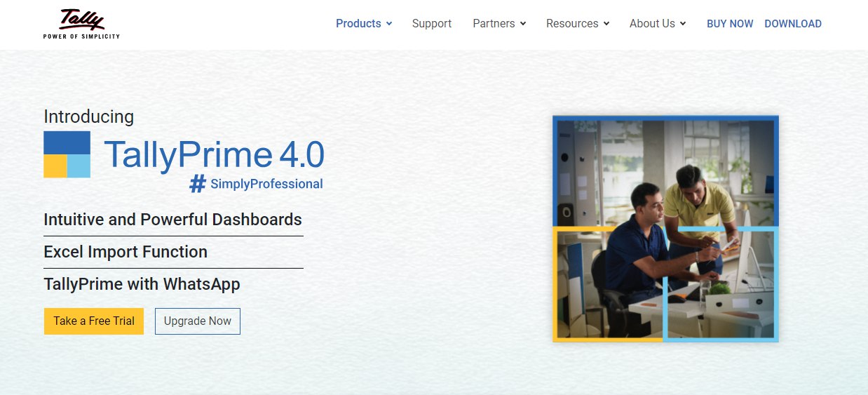The width and height of the screenshot is (868, 395).
Task: Go to the Support page
Action: coord(431,23)
